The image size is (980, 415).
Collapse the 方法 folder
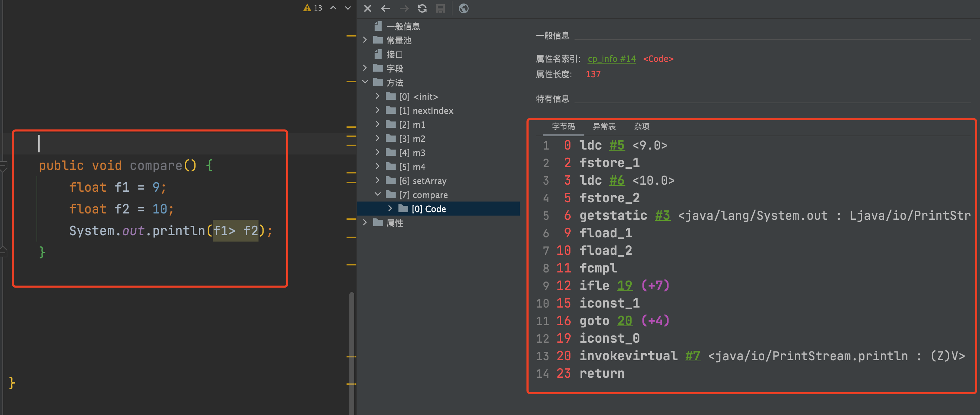(x=365, y=82)
